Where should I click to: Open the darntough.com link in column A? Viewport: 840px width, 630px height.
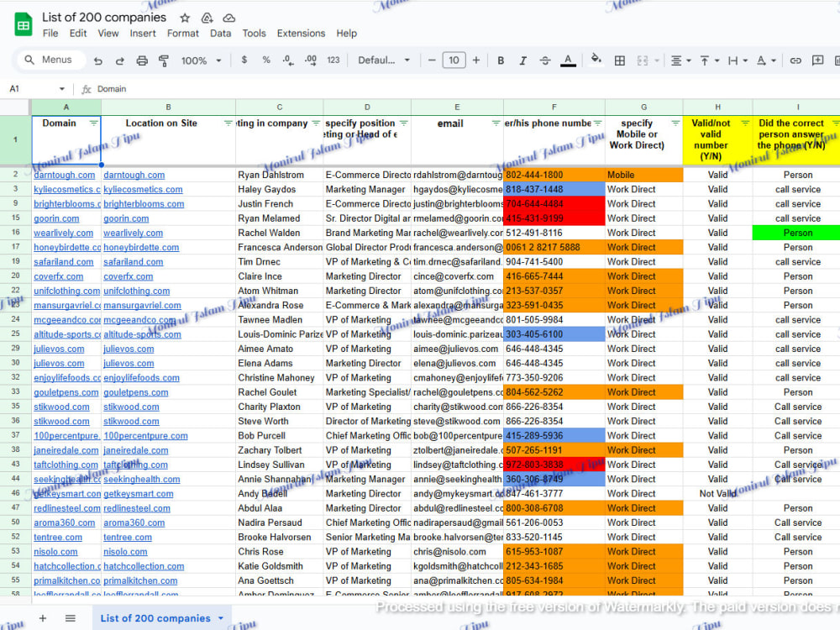pyautogui.click(x=65, y=176)
